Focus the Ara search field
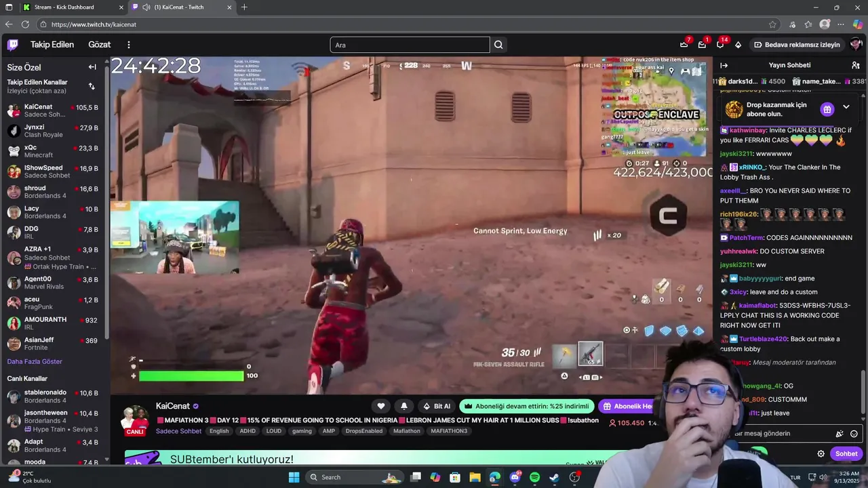868x488 pixels. pyautogui.click(x=410, y=45)
